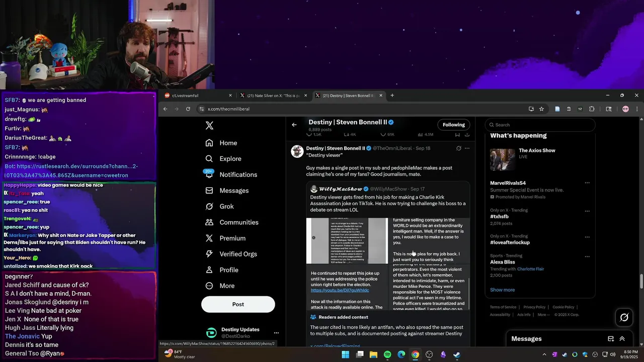Open Destiny Updates account menu dots
This screenshot has height=362, width=644.
[x=276, y=333]
